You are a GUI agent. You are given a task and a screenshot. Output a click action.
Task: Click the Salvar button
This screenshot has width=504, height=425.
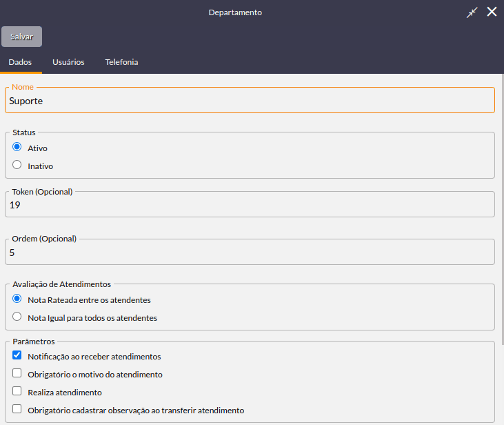pos(21,37)
